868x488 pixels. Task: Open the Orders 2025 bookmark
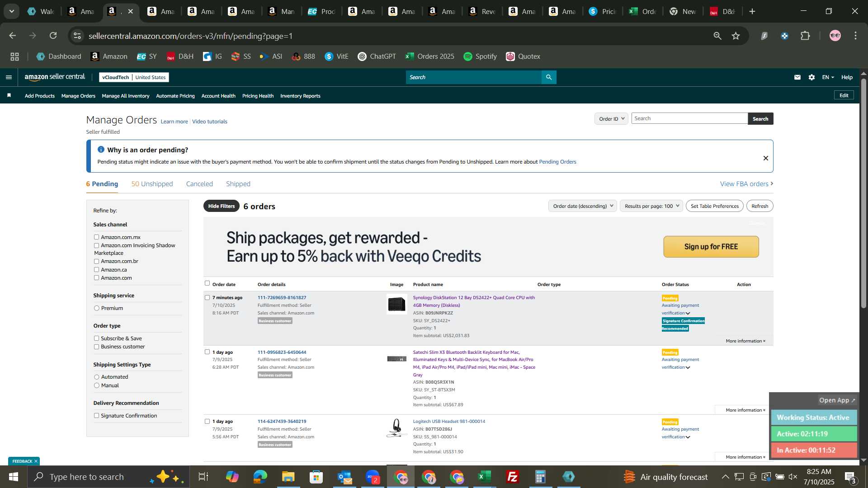pos(430,56)
